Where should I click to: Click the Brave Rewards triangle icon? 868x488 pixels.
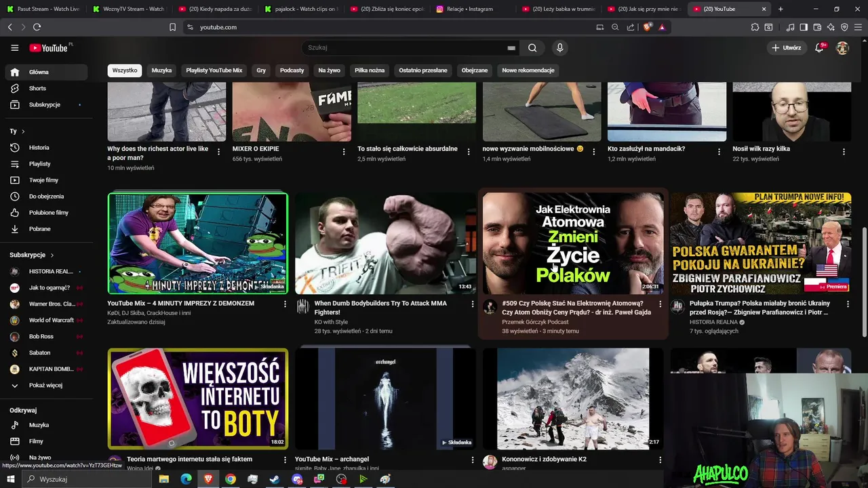coord(662,27)
